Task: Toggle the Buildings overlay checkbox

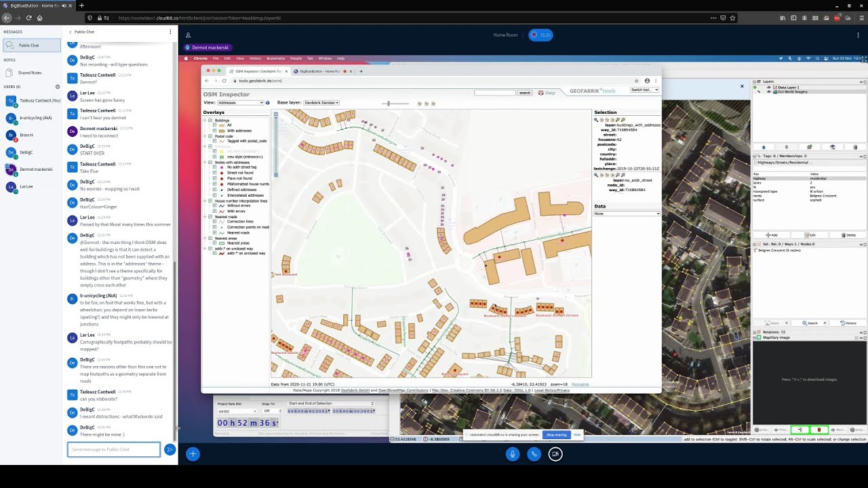Action: (211, 120)
